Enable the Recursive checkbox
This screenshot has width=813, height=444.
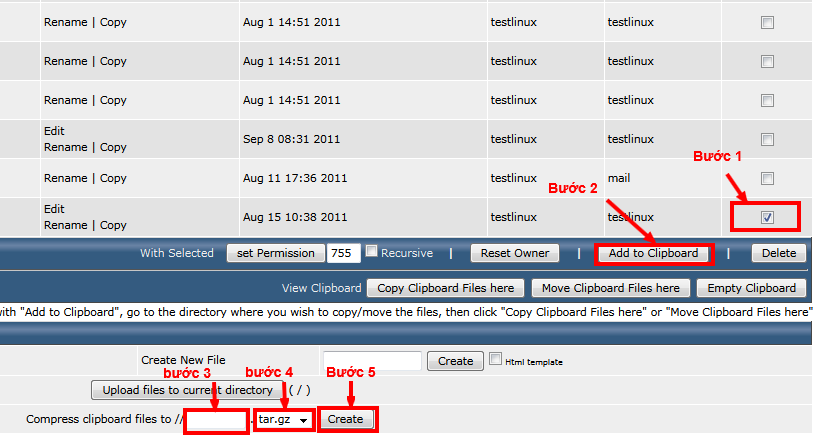click(x=371, y=252)
